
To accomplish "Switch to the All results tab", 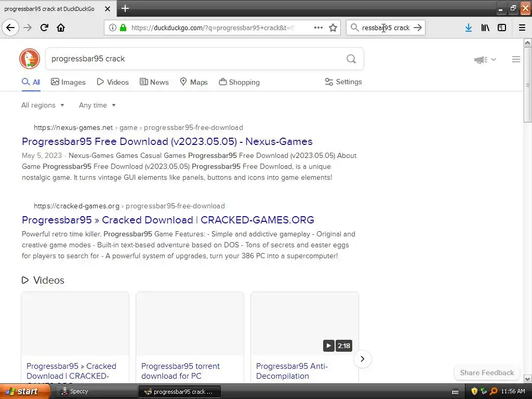I will [31, 82].
